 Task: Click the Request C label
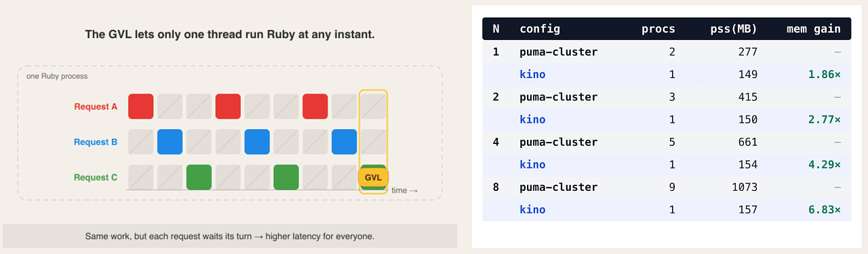pyautogui.click(x=96, y=177)
